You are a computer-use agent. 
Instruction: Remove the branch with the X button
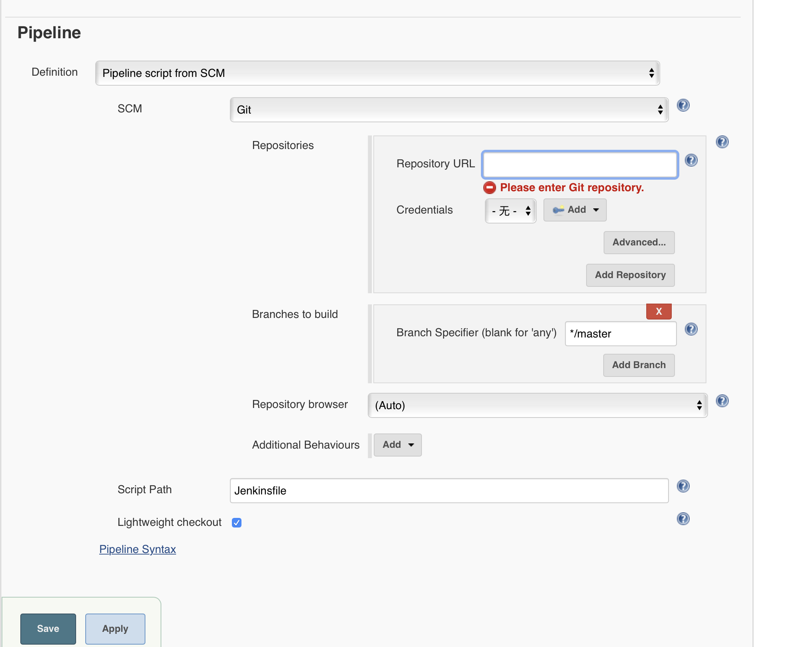click(658, 311)
